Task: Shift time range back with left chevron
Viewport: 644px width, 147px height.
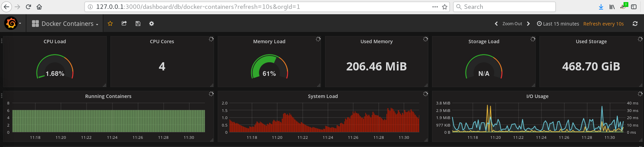Action: point(496,23)
